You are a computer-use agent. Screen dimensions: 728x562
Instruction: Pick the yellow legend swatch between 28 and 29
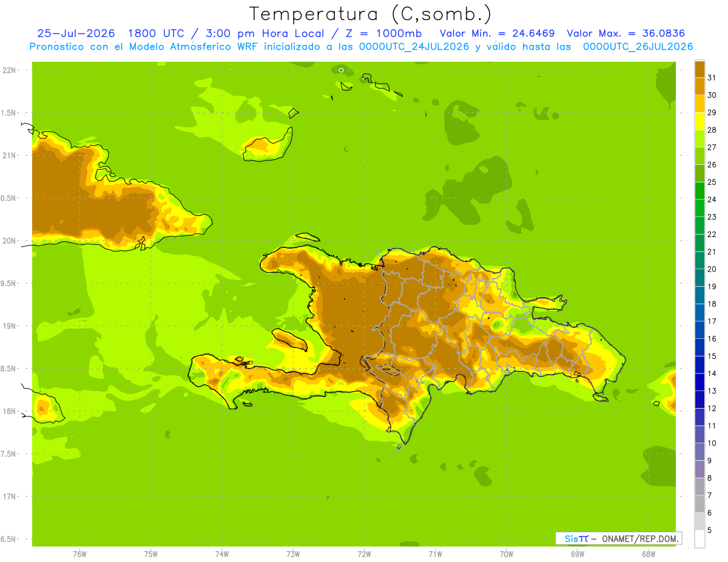tap(699, 121)
